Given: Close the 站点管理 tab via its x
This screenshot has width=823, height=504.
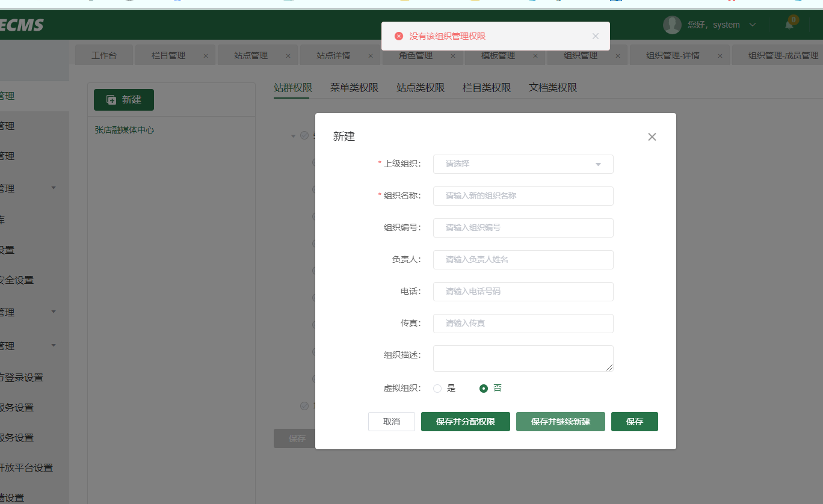Looking at the screenshot, I should coord(288,56).
